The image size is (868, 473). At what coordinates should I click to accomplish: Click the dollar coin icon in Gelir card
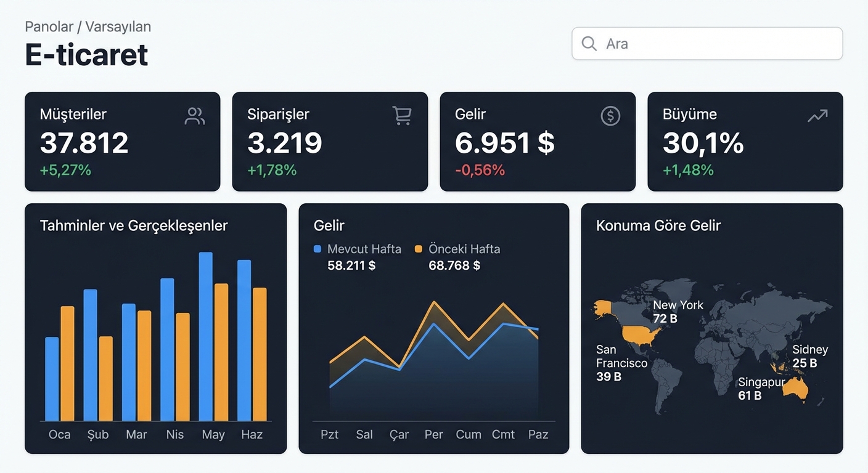(x=610, y=116)
